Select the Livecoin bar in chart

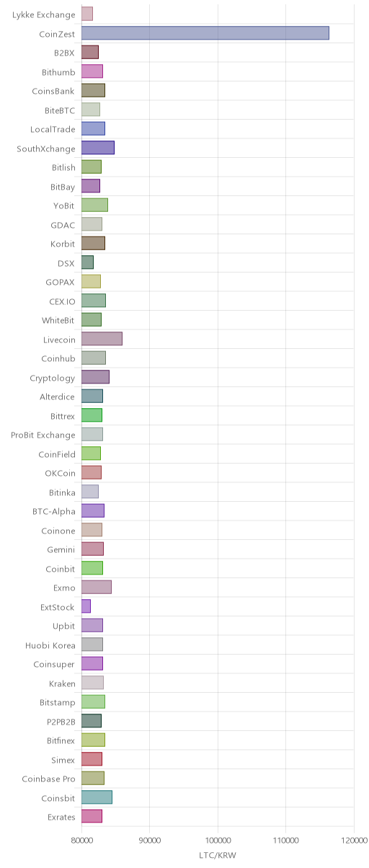(102, 339)
